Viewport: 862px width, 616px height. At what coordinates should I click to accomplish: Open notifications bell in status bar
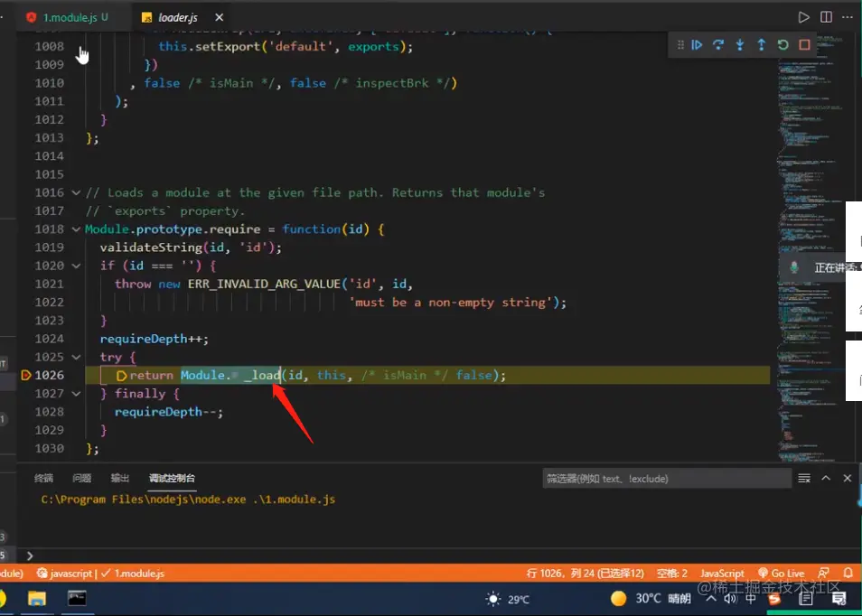848,574
